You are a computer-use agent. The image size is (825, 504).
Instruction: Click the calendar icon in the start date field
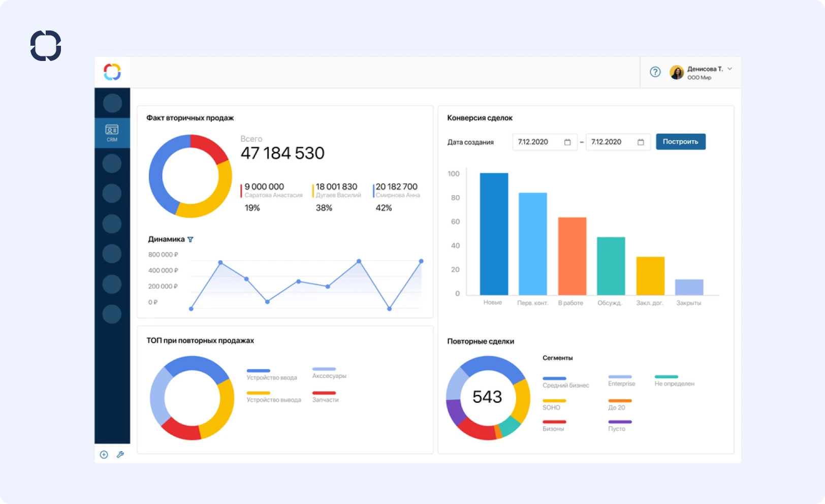click(x=567, y=142)
